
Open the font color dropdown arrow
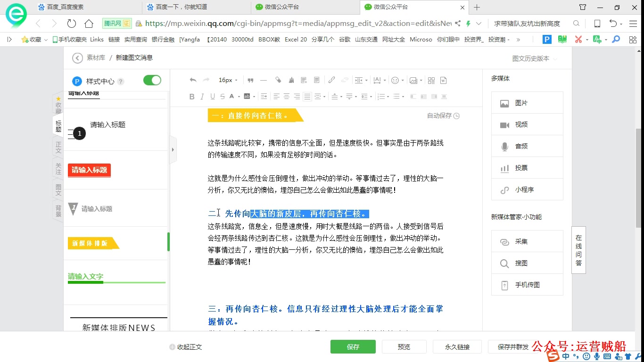(x=239, y=97)
